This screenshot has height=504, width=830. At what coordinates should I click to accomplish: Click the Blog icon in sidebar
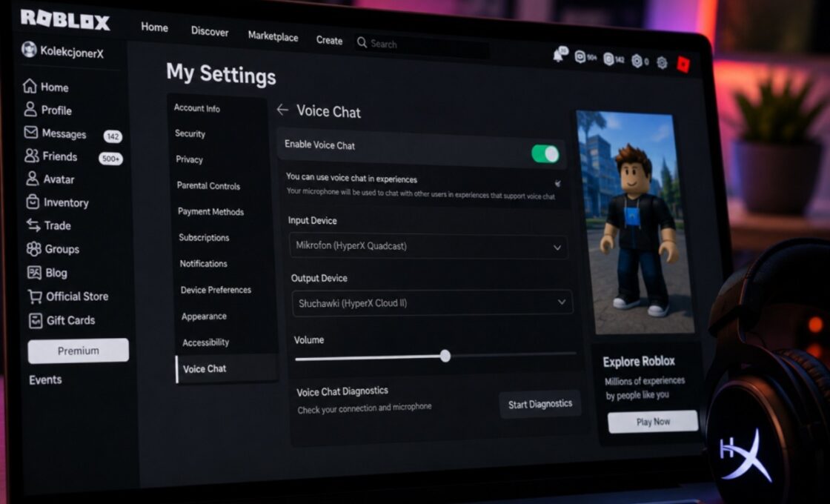(x=34, y=272)
